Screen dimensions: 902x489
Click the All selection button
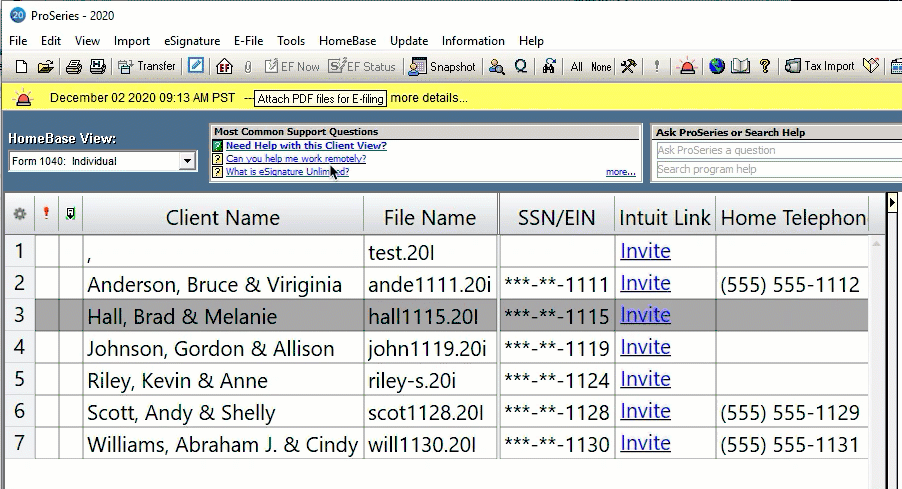tap(576, 67)
